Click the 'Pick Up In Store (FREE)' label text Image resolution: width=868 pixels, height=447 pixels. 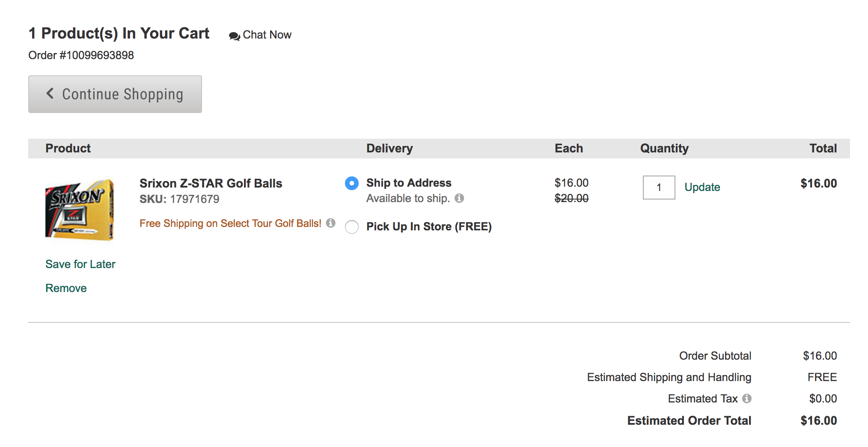[x=429, y=226]
